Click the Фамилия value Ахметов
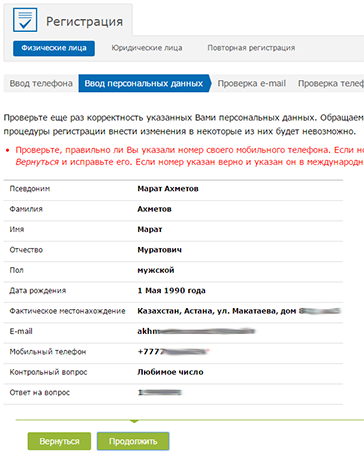 154,209
